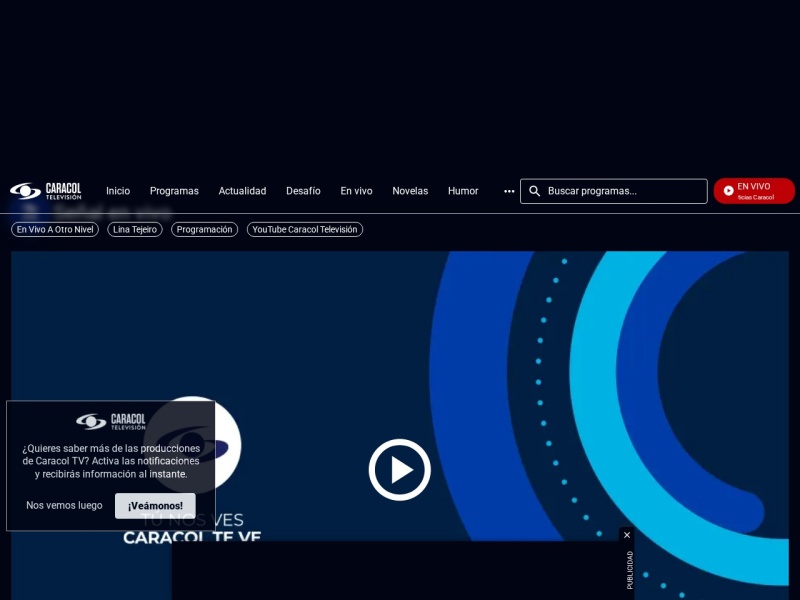Close the advertisement banner
Image resolution: width=800 pixels, height=600 pixels.
(x=627, y=535)
